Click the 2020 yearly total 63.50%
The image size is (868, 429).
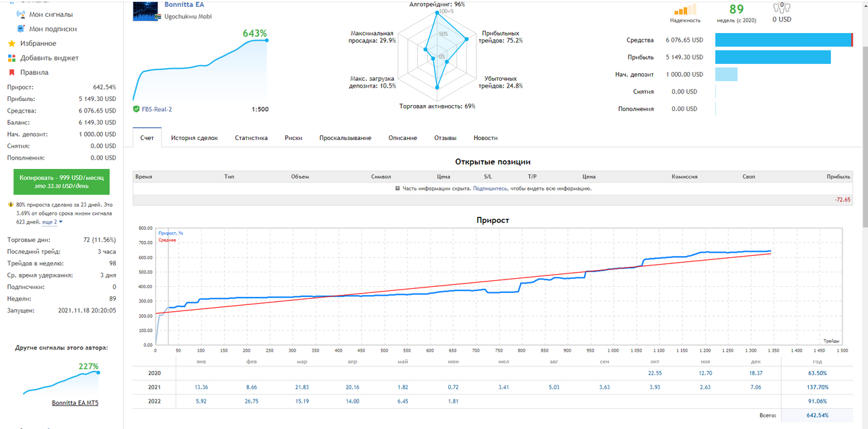tap(818, 372)
